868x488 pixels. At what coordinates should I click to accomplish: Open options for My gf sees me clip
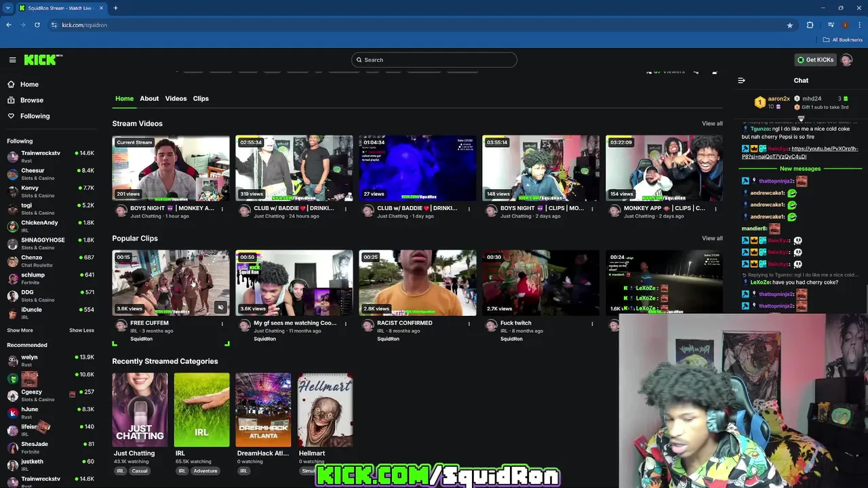point(346,323)
